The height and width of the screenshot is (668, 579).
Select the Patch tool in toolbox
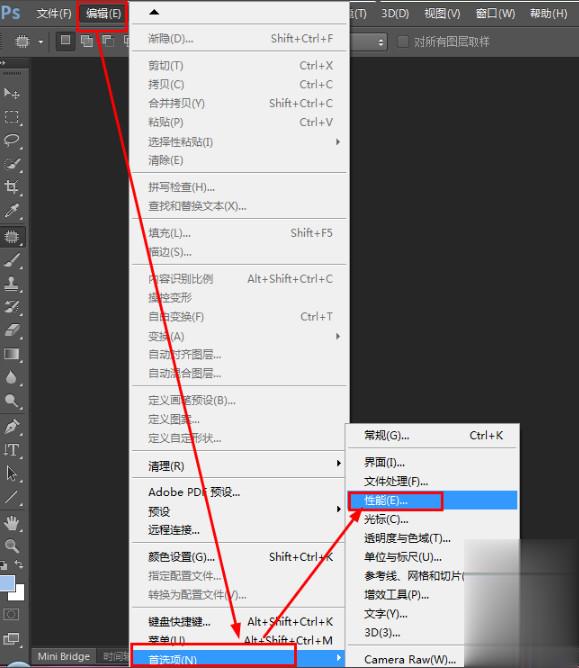[x=11, y=236]
